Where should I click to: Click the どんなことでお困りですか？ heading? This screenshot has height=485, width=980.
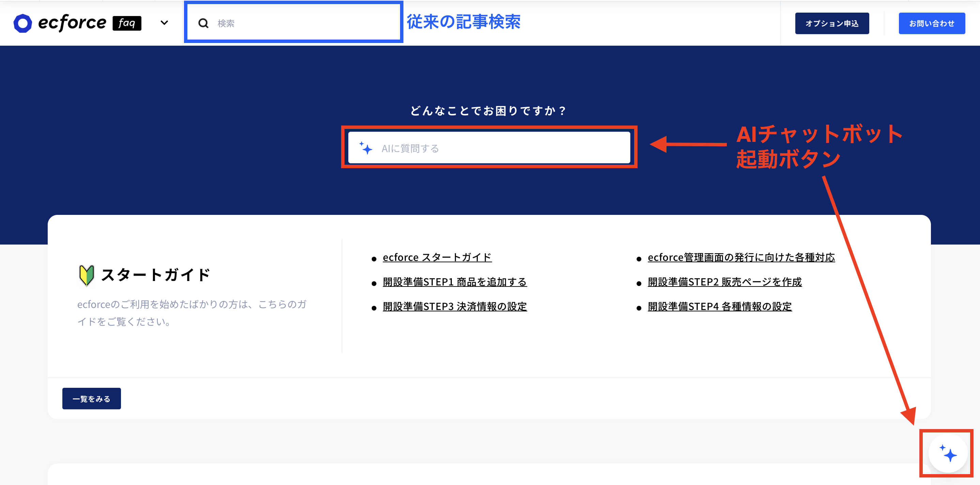[489, 111]
